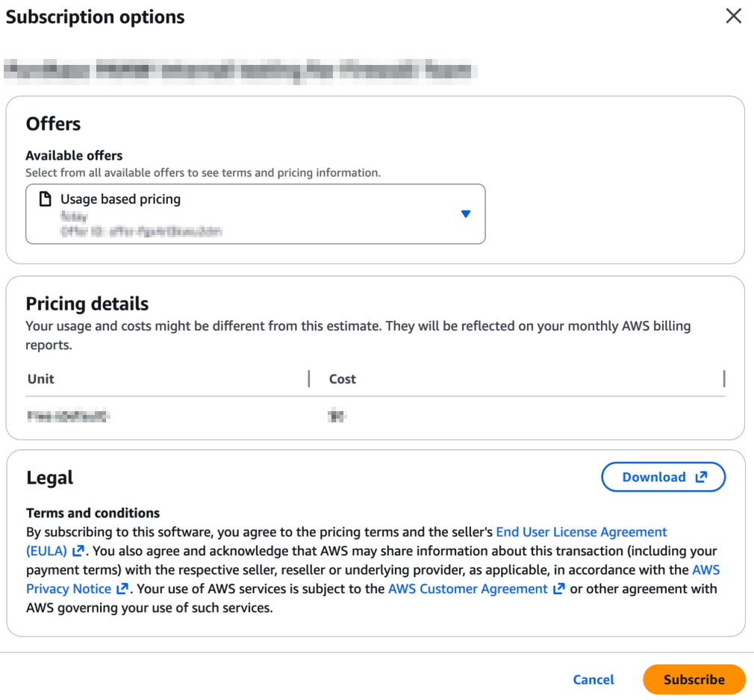Screen dimensions: 754x700
Task: Click the external link icon on Download
Action: 702,477
